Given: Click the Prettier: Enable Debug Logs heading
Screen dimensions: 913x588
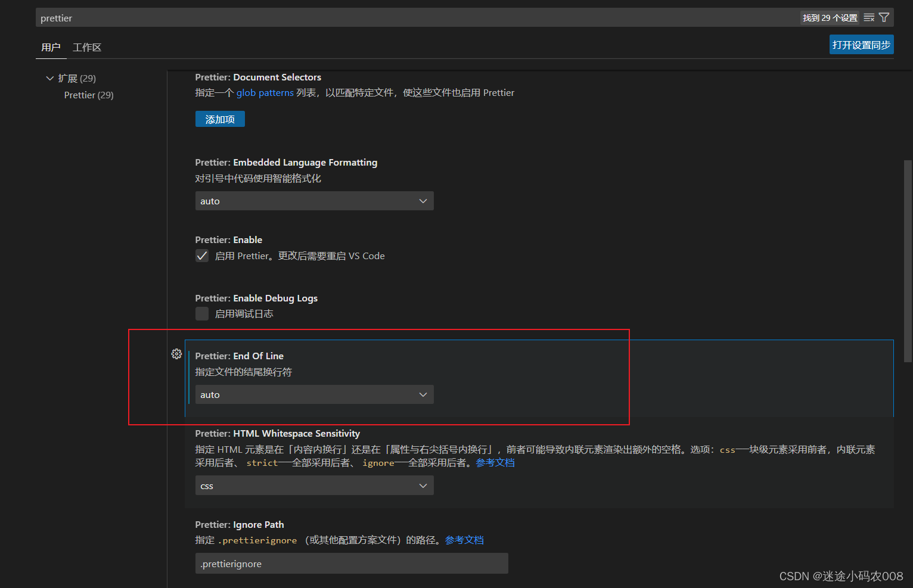Looking at the screenshot, I should click(x=256, y=298).
